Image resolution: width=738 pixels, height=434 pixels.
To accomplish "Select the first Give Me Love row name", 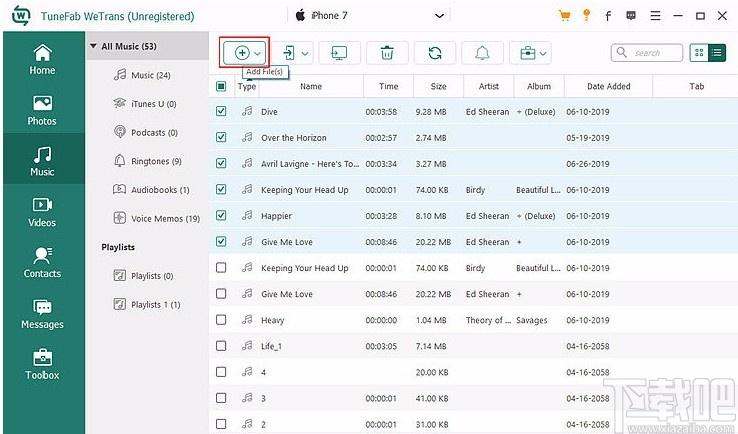I will 287,242.
